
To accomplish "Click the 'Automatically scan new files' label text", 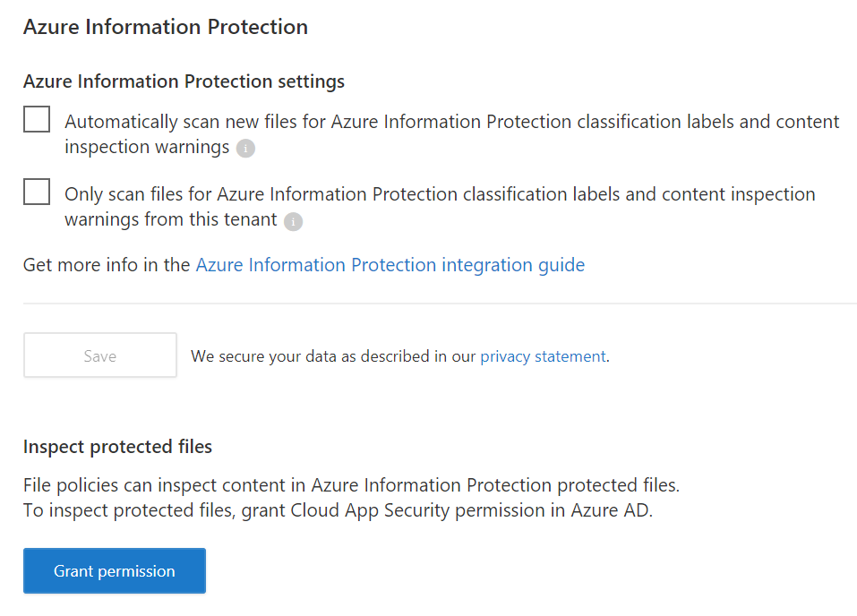I will coord(451,122).
